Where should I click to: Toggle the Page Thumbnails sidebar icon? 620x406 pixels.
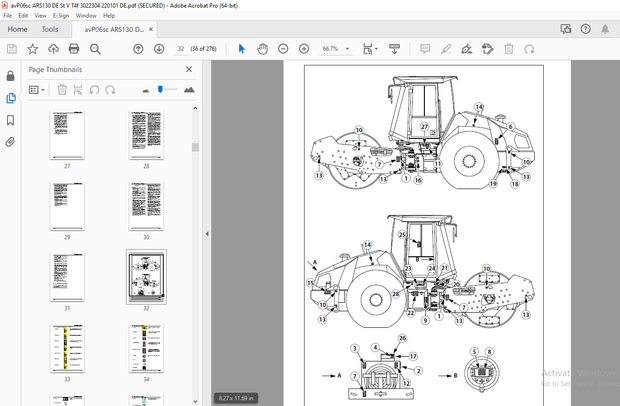(11, 98)
